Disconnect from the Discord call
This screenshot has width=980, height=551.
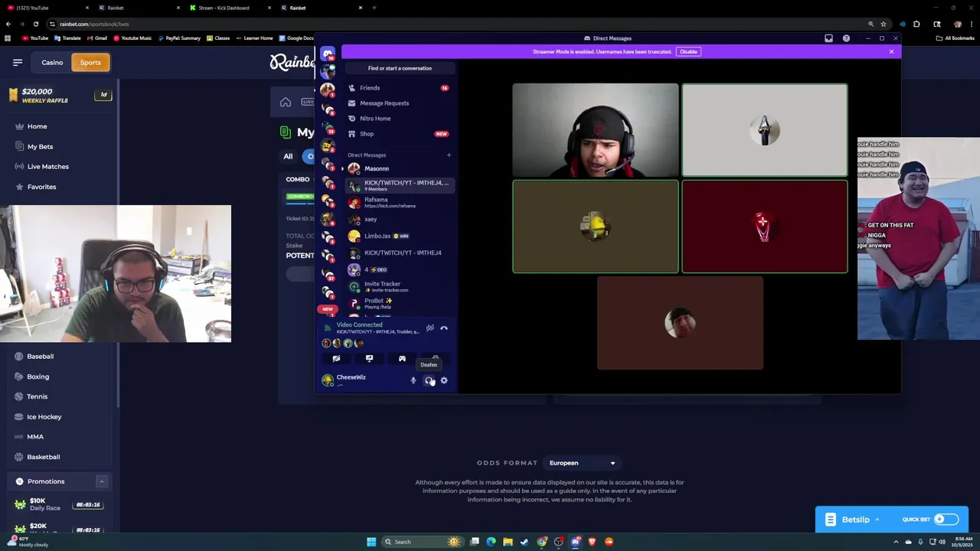pos(444,328)
